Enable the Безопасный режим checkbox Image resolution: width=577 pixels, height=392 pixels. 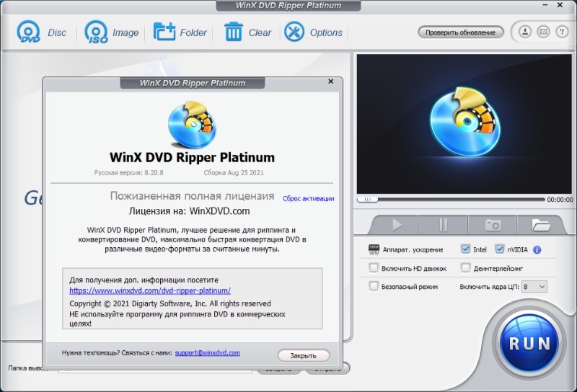(x=374, y=286)
